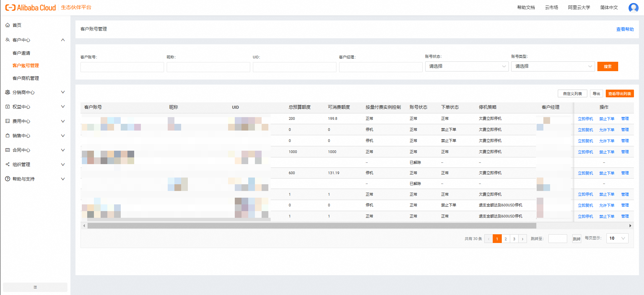
Task: Click 立即复机 in the 600USD 停机 row
Action: 585,205
